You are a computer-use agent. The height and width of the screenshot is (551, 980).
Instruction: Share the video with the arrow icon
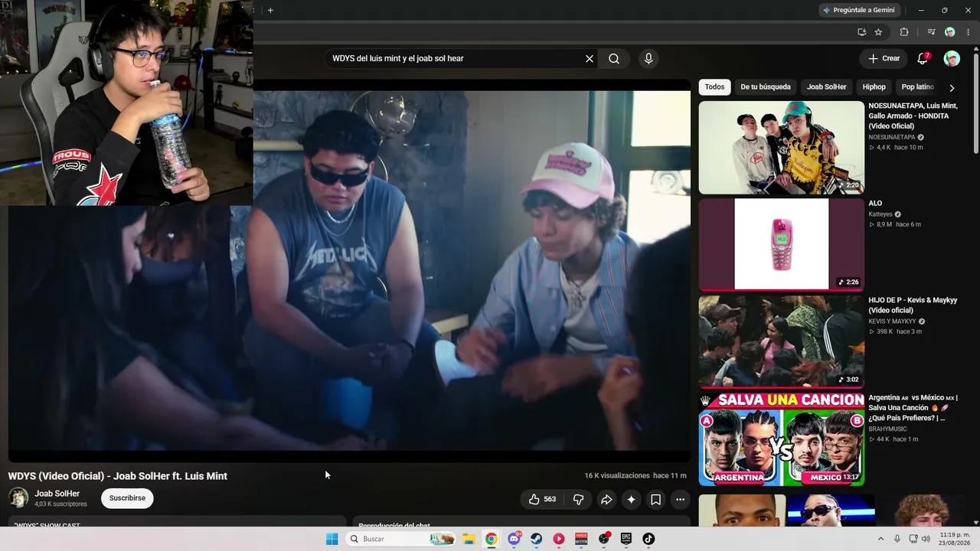(606, 500)
